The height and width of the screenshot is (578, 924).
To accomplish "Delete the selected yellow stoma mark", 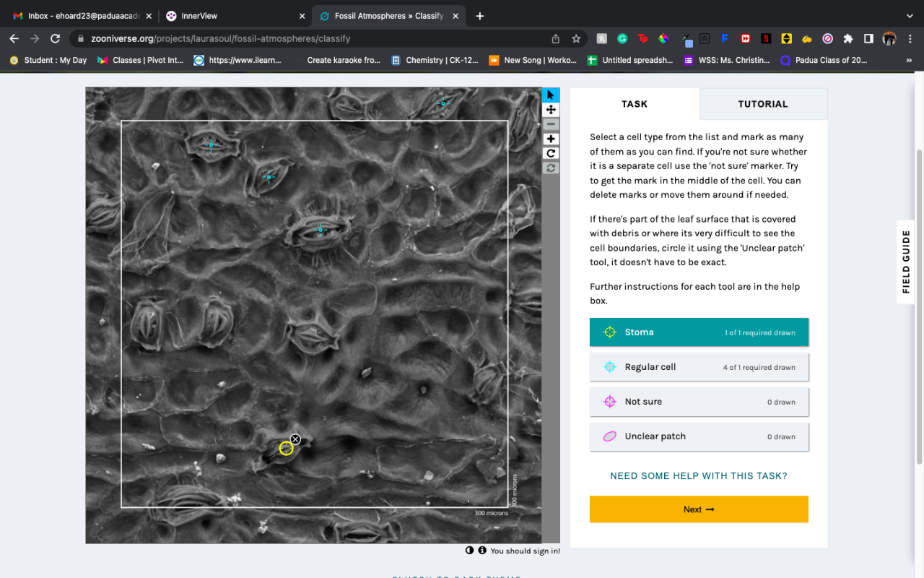I will (x=295, y=439).
